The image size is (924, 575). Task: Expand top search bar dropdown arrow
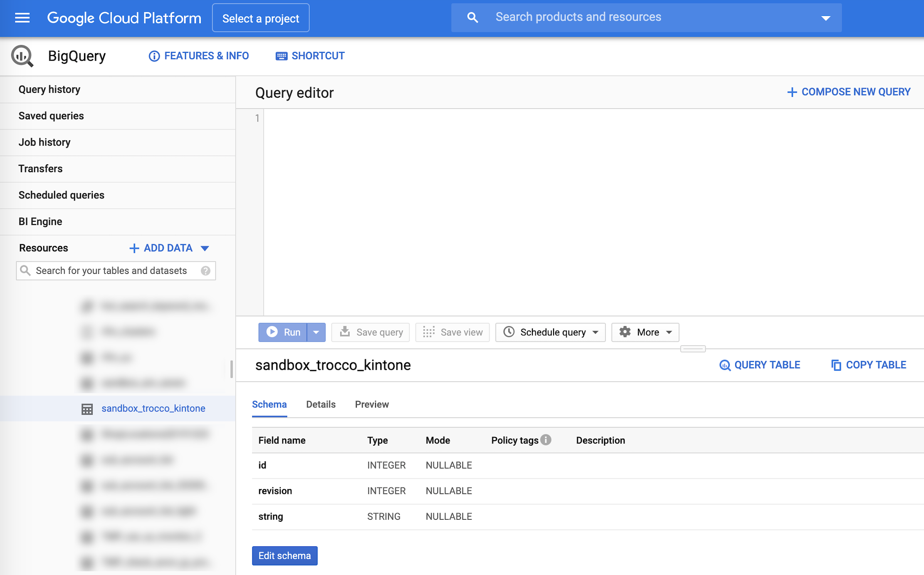tap(825, 18)
